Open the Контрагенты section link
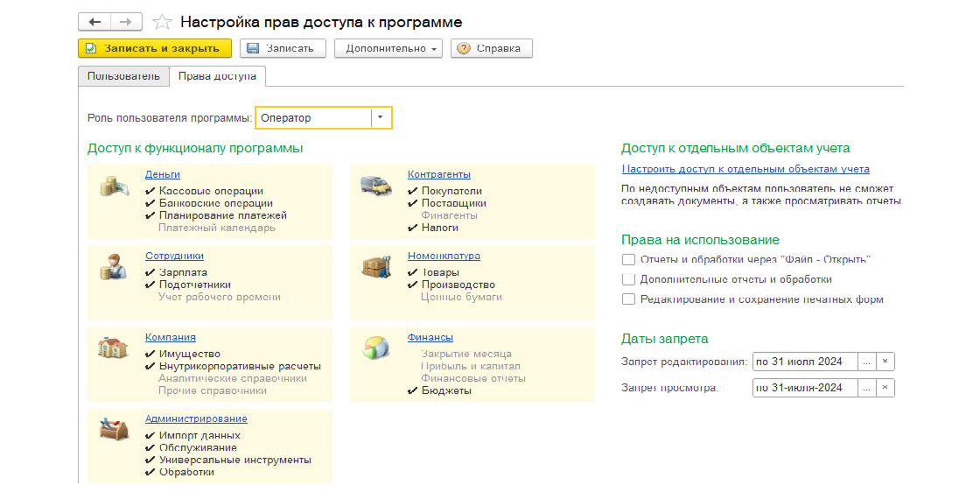The height and width of the screenshot is (499, 980). (x=438, y=174)
